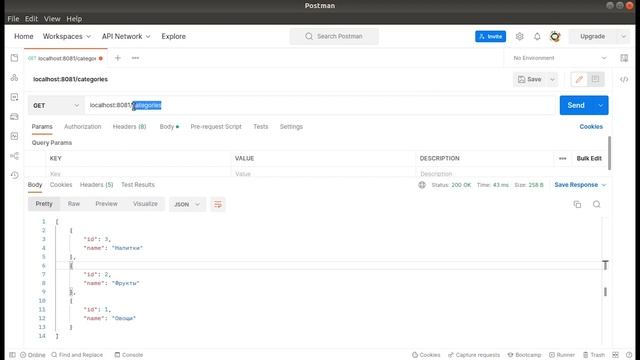Open the Cookies link under Send
Viewport: 640px width, 360px height.
tap(591, 127)
